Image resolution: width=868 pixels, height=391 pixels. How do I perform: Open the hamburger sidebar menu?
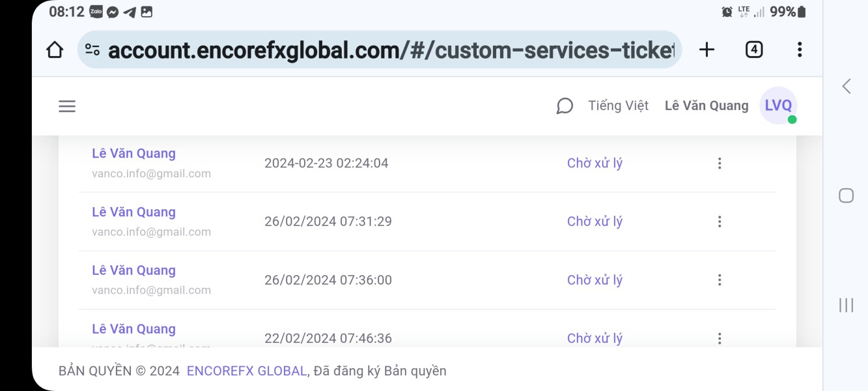click(67, 106)
